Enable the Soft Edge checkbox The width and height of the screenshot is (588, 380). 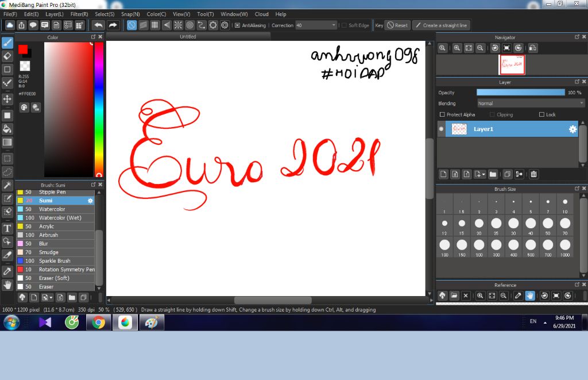coord(344,25)
